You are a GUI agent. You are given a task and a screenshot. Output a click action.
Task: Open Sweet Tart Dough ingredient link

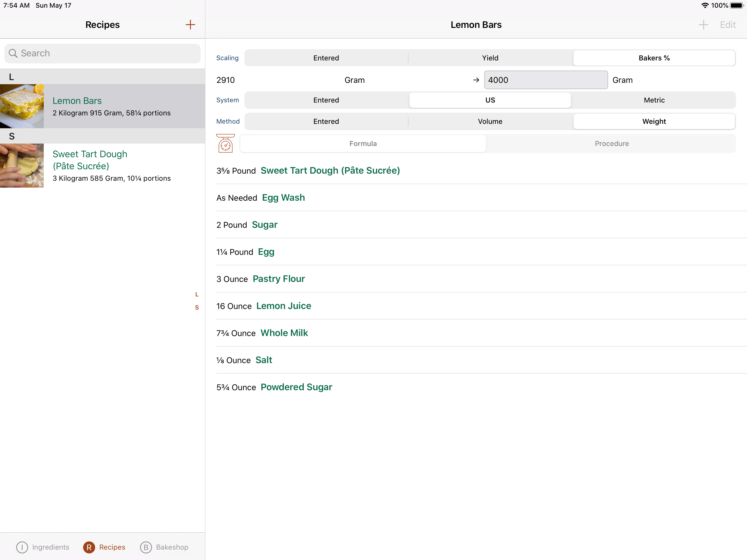click(330, 171)
